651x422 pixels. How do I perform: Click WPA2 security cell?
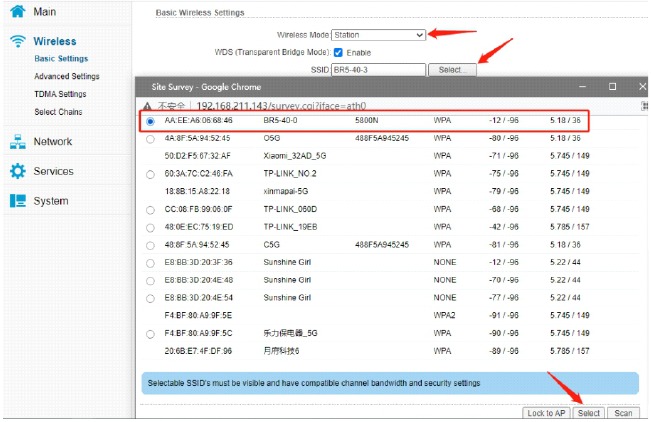point(444,316)
